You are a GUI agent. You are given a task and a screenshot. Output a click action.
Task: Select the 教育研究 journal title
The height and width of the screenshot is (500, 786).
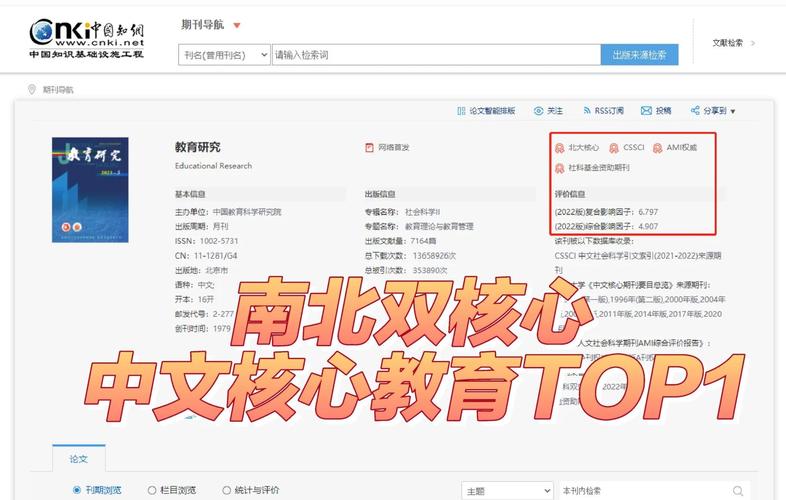[x=198, y=147]
